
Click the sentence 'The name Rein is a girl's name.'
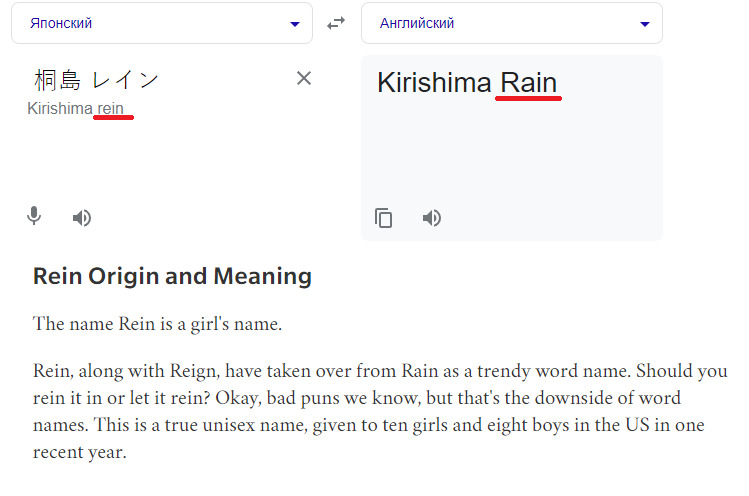coord(157,324)
